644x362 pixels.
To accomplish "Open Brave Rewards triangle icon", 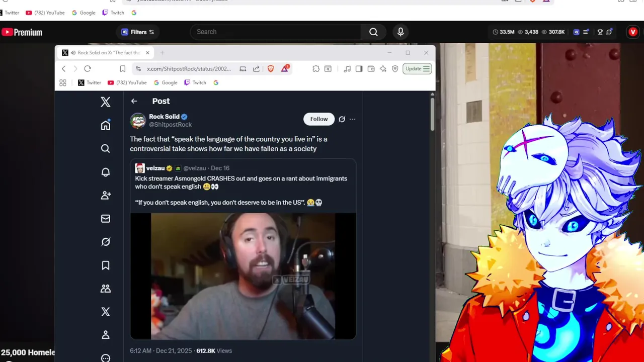I will [x=285, y=68].
